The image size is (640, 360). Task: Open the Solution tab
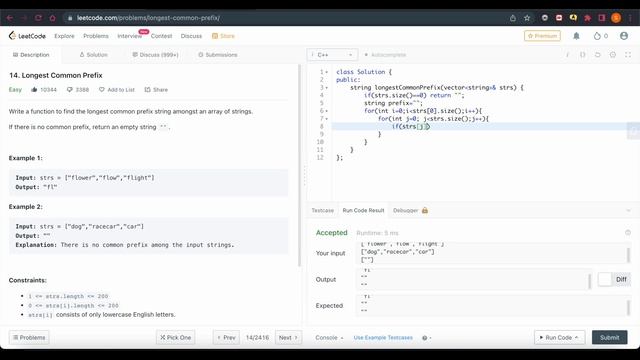pos(93,55)
